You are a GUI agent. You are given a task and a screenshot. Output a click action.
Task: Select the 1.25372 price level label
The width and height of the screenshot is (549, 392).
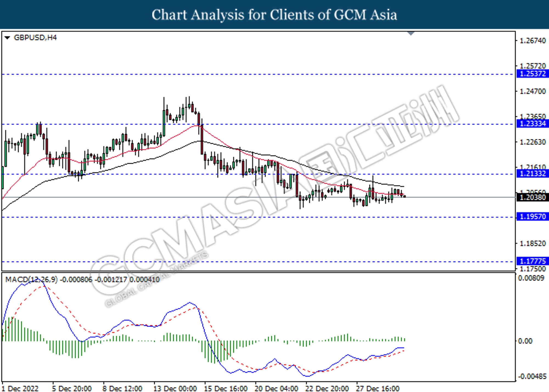(x=533, y=74)
